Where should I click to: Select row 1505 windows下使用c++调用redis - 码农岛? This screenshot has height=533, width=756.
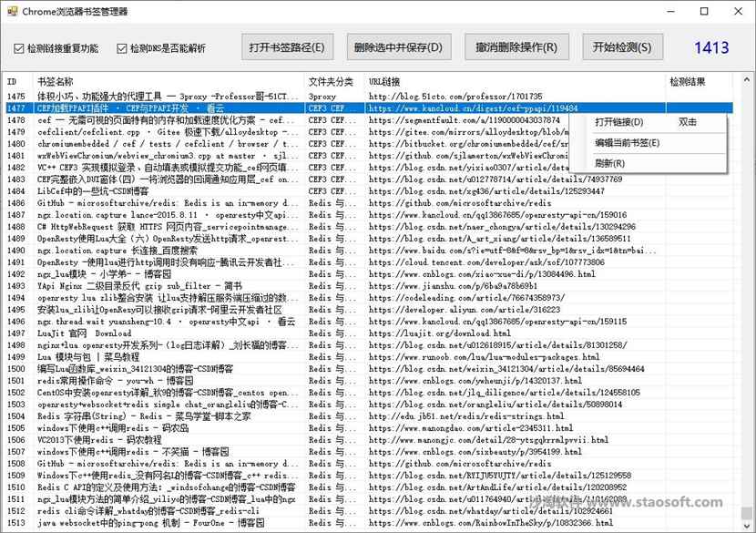[x=368, y=428]
